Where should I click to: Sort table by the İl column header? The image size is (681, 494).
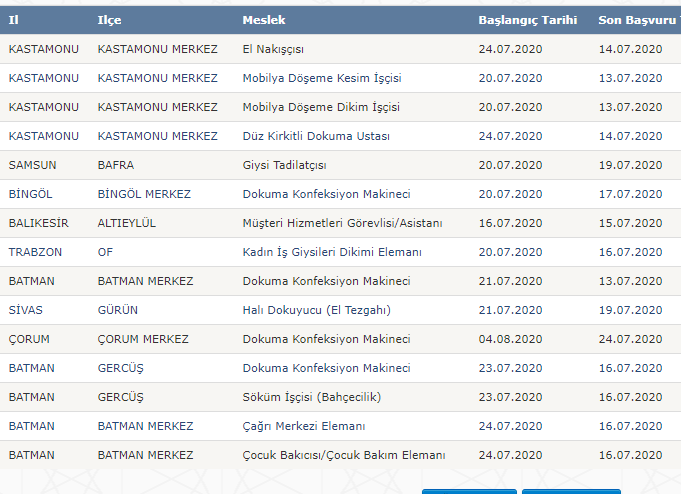pos(14,20)
